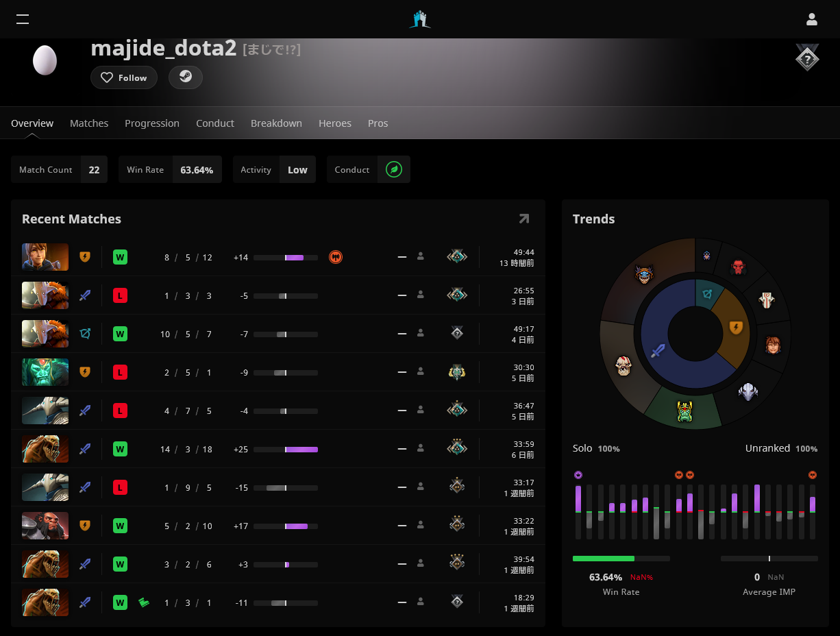The width and height of the screenshot is (840, 636).
Task: Click the rank medal in the 49:44 match
Action: click(457, 257)
